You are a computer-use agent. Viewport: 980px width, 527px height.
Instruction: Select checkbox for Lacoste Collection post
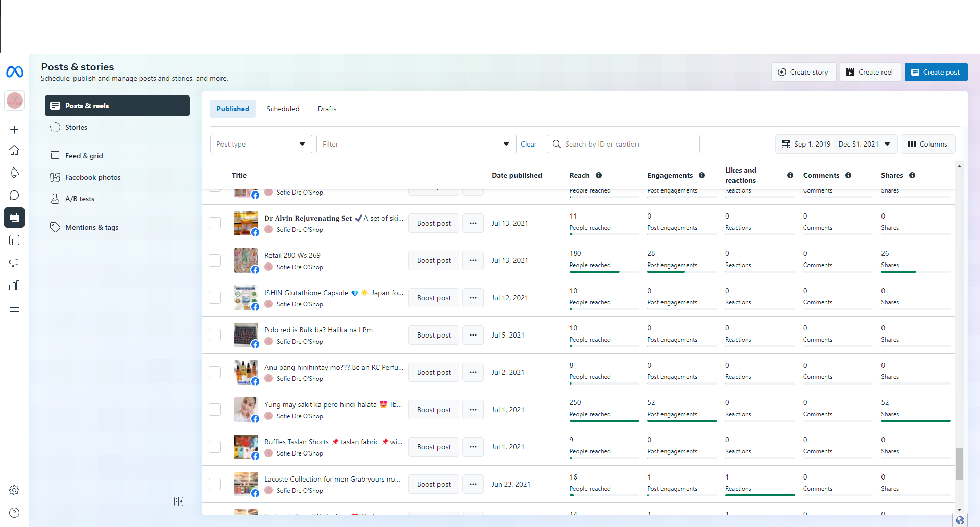(x=215, y=484)
